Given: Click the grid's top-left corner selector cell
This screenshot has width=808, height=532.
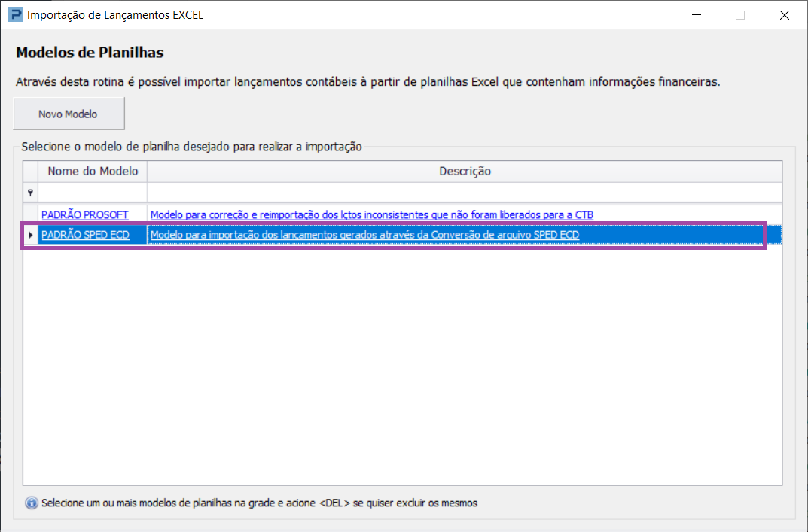Looking at the screenshot, I should coord(30,172).
